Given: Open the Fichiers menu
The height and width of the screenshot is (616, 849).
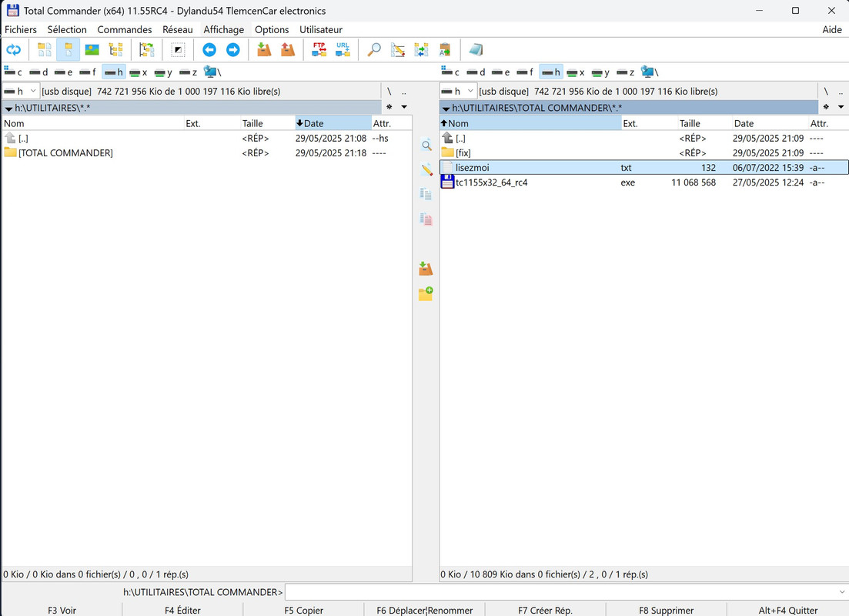Looking at the screenshot, I should point(21,30).
